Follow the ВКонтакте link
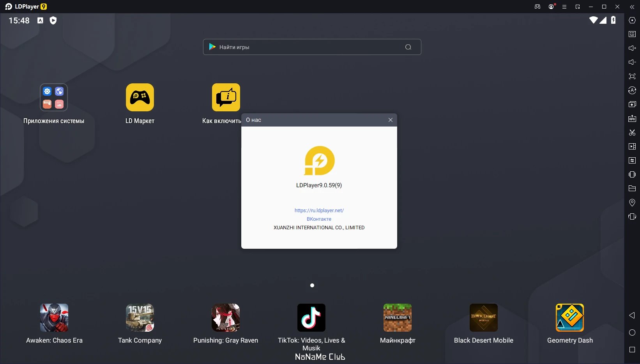 point(319,219)
